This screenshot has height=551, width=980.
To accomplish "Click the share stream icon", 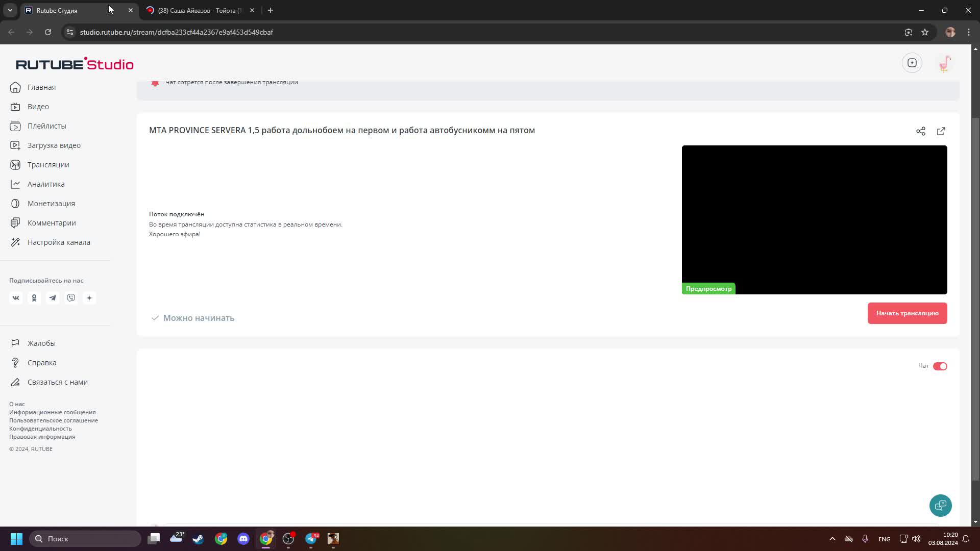I will tap(920, 131).
